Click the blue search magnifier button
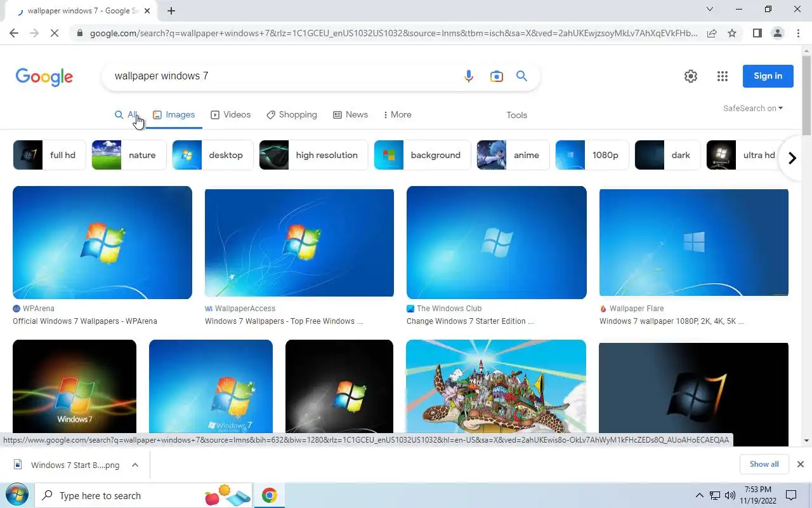Screen dimensions: 812x508 522,76
